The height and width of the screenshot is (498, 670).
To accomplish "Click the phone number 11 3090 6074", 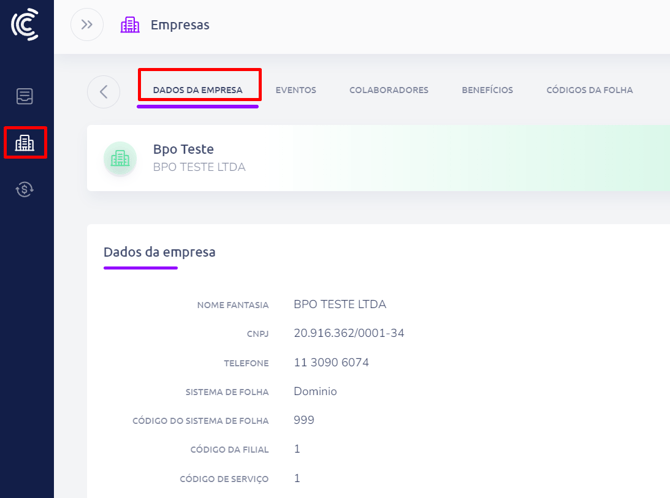I will tap(331, 362).
